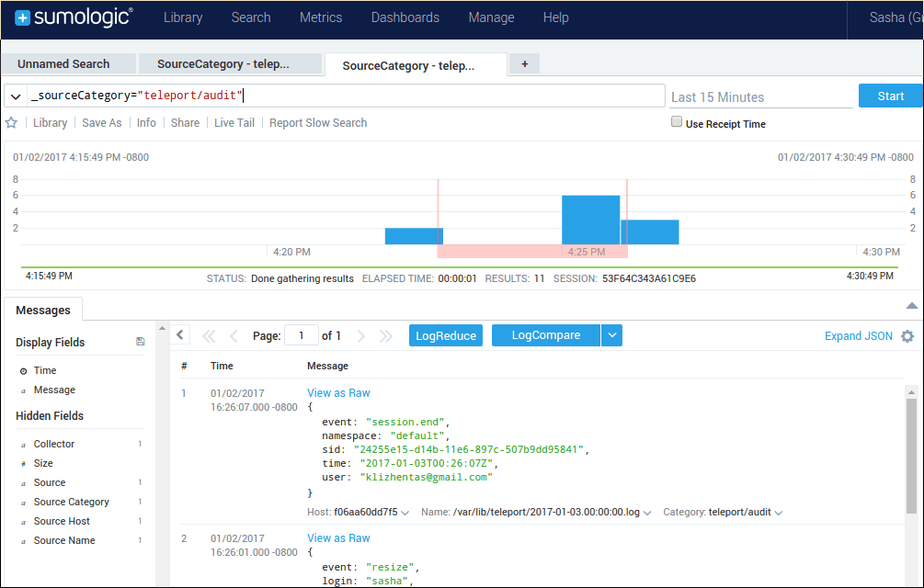This screenshot has height=588, width=924.
Task: Open the LogCompare dropdown arrow
Action: 612,335
